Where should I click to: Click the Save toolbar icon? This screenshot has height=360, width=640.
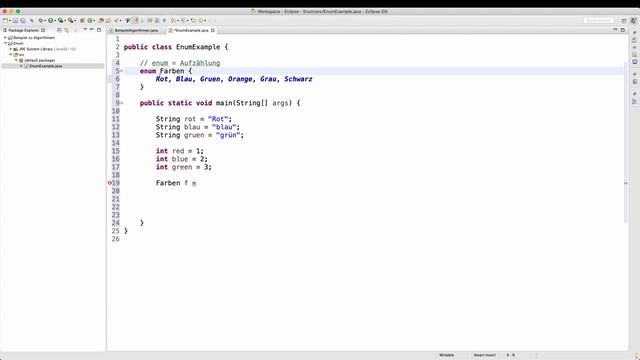[x=16, y=20]
